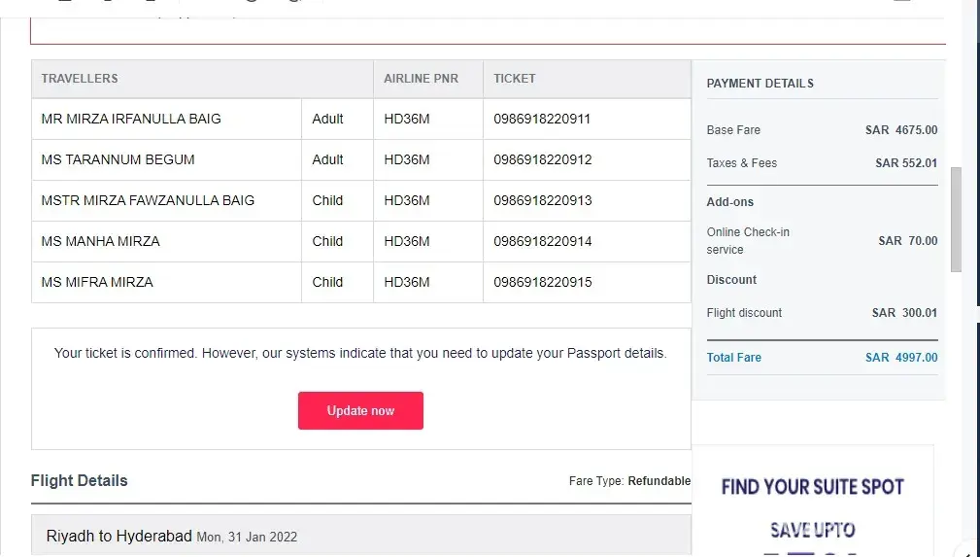Image resolution: width=980 pixels, height=557 pixels.
Task: Click the Online Check-in service add-on
Action: [x=748, y=241]
